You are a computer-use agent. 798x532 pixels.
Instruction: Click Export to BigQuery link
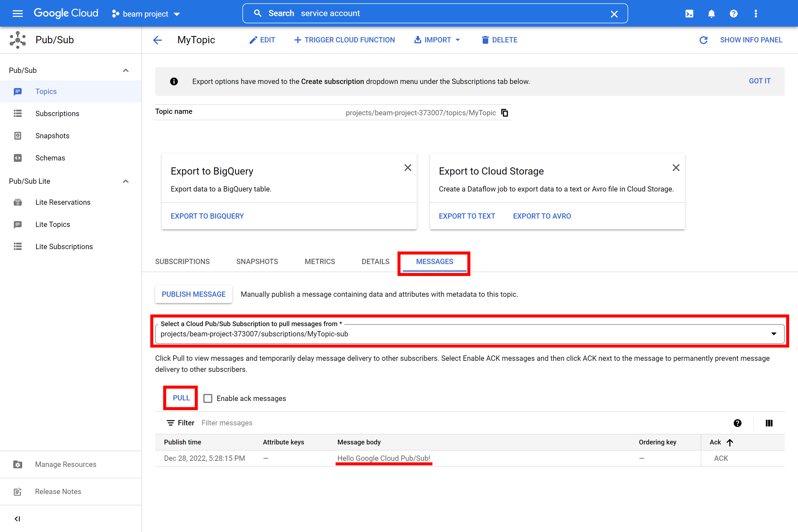point(207,216)
